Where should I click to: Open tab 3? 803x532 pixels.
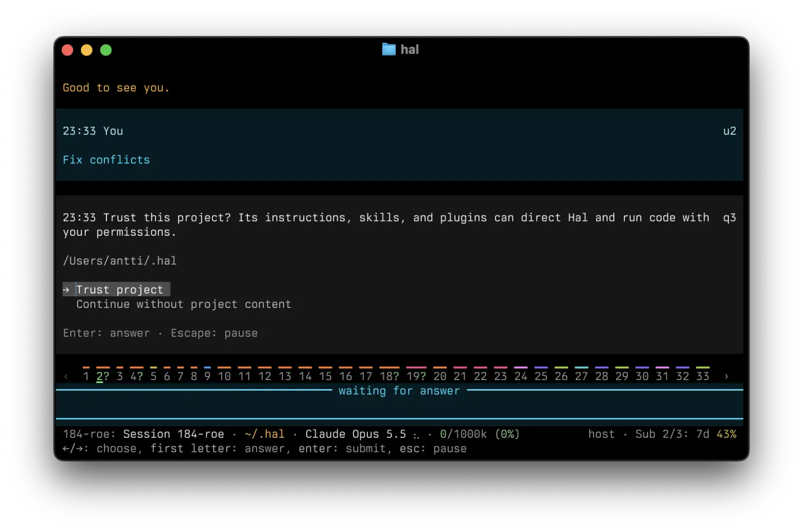tap(119, 376)
